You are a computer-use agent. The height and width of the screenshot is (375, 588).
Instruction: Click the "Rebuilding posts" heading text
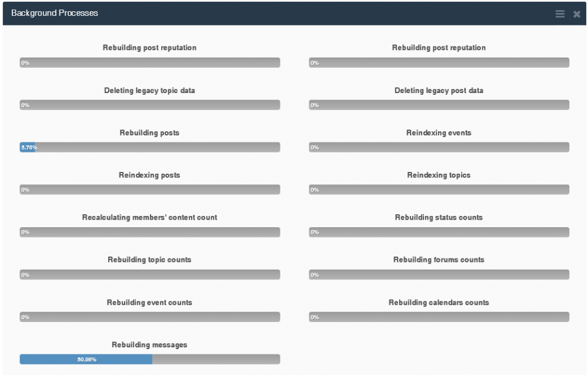click(149, 133)
